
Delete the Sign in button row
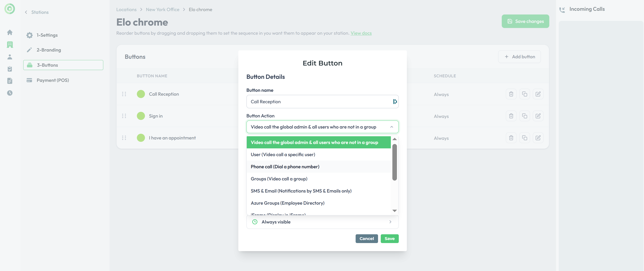tap(511, 116)
